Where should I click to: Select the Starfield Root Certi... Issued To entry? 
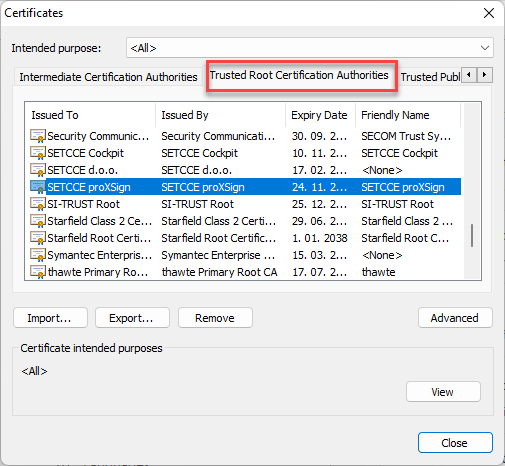click(x=99, y=238)
